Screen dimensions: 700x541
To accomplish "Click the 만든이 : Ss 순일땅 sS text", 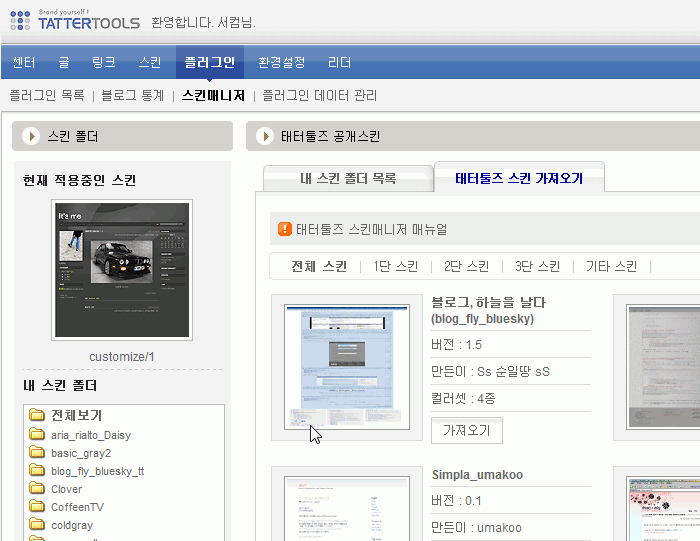I will click(490, 371).
